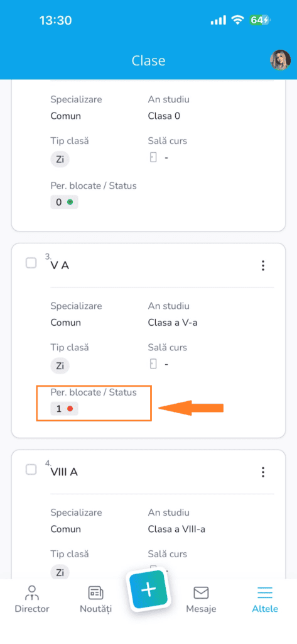
Task: Open the Altele hamburger menu
Action: point(265,592)
